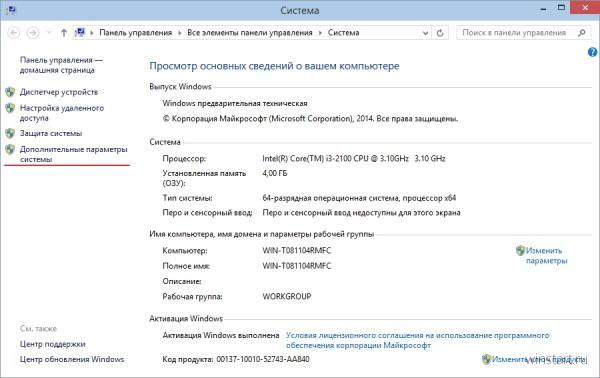
Task: Click shield icon beside 'Диспетчер устройств'
Action: pyautogui.click(x=10, y=92)
